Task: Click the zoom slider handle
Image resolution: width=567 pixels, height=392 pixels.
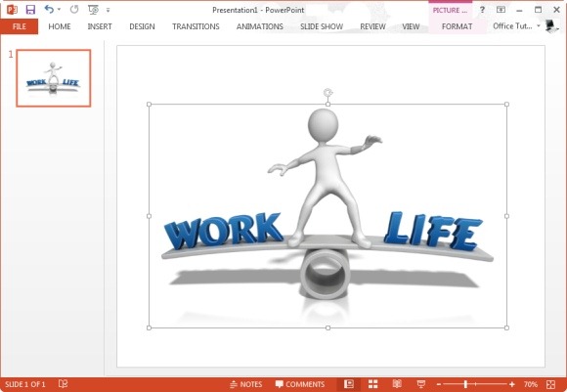Action: (465, 384)
